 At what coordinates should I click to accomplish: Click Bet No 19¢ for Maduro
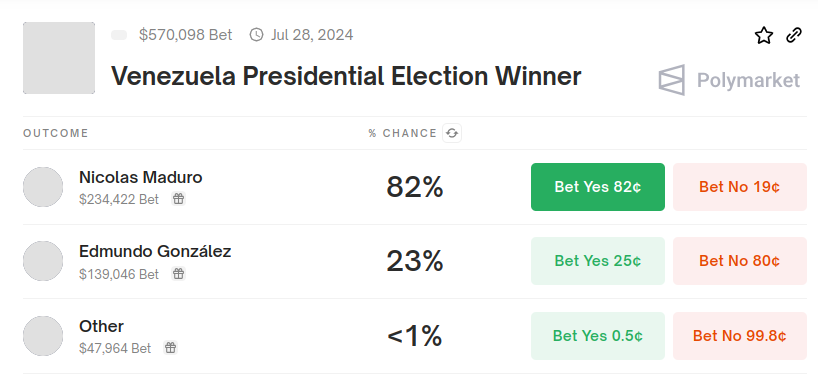[x=740, y=187]
